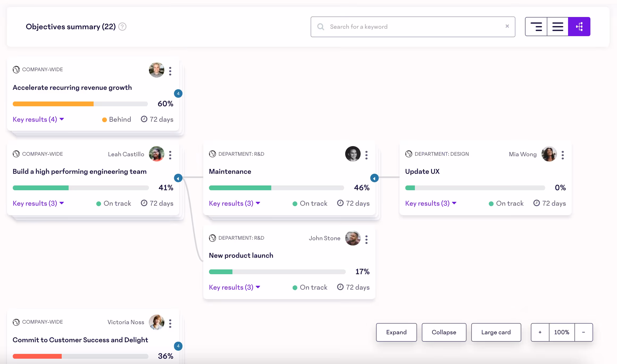The image size is (617, 364).
Task: Switch to the flat list view
Action: (x=558, y=27)
